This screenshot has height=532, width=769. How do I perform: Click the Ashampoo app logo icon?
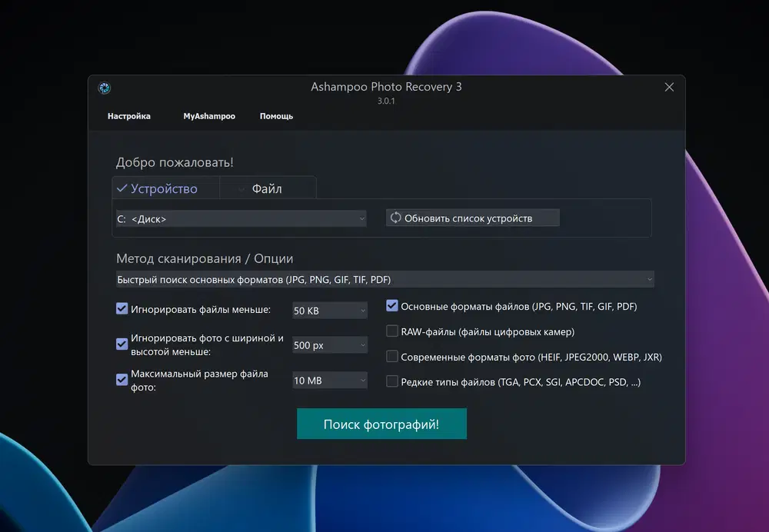point(104,88)
